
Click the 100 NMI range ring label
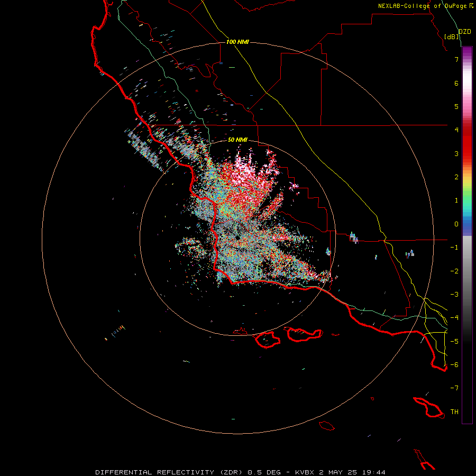coord(237,42)
